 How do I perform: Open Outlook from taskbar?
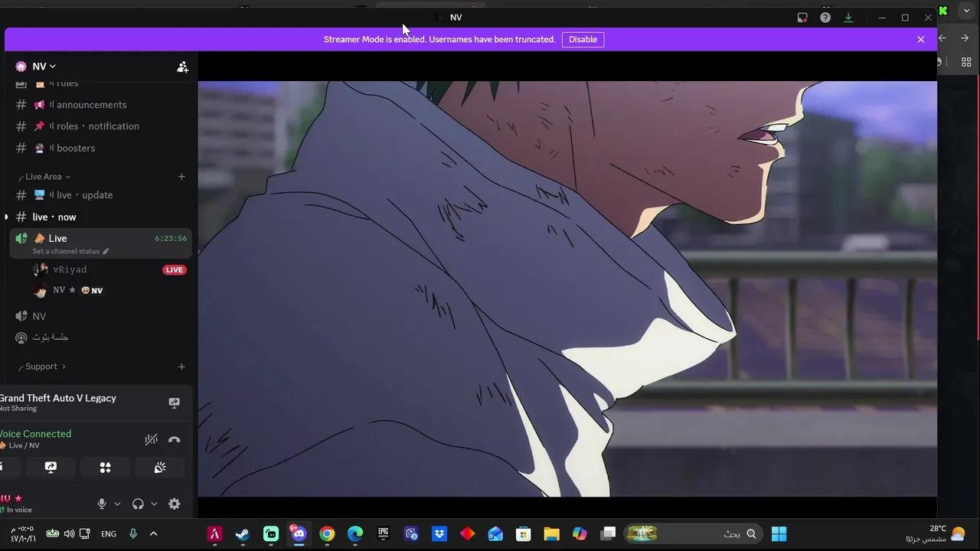[x=495, y=534]
